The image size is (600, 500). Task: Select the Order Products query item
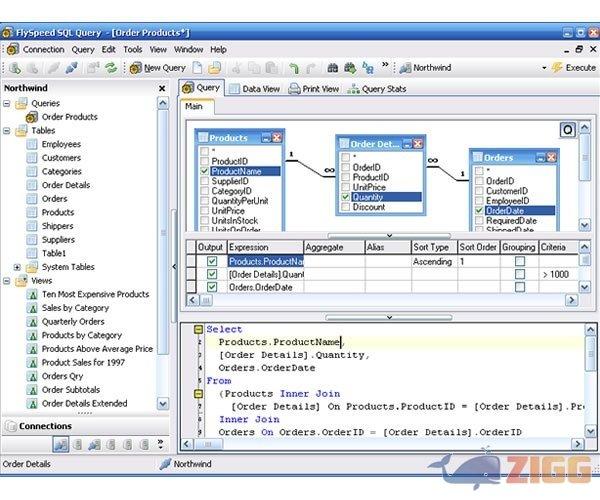[69, 117]
